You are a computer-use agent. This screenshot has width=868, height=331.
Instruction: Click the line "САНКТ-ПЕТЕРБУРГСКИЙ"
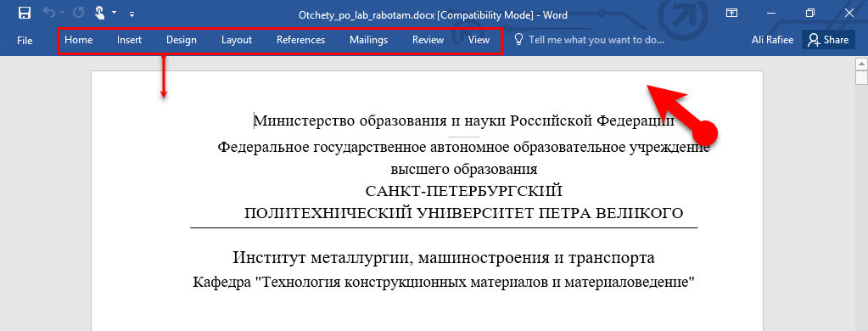coord(464,192)
